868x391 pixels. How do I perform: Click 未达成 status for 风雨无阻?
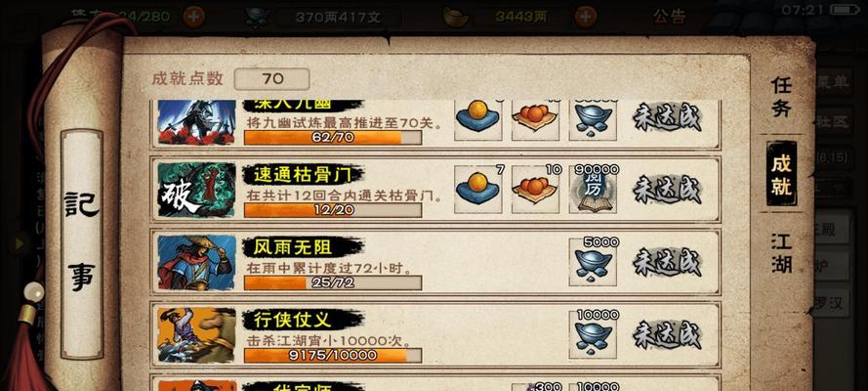668,263
